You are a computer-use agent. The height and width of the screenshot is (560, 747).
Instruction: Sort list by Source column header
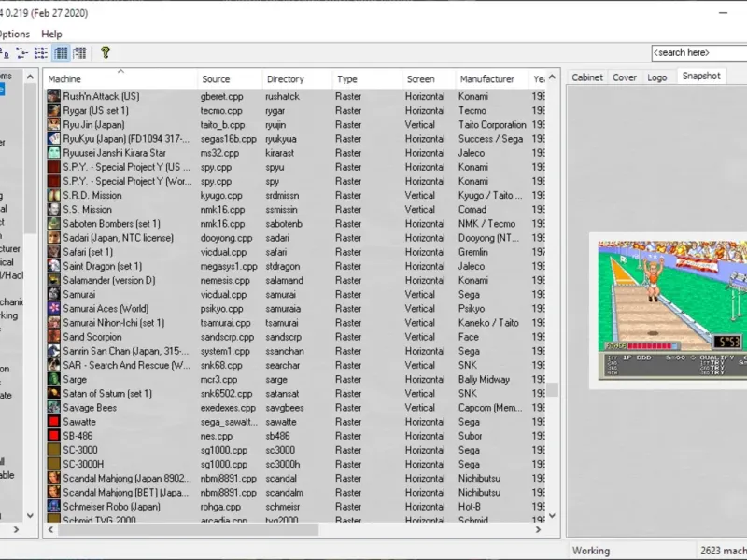pos(230,79)
